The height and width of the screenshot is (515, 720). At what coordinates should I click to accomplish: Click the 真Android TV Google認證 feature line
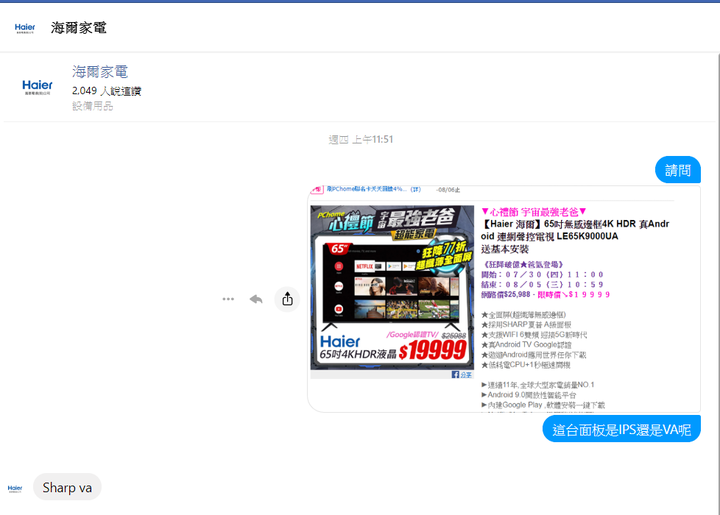(x=526, y=345)
